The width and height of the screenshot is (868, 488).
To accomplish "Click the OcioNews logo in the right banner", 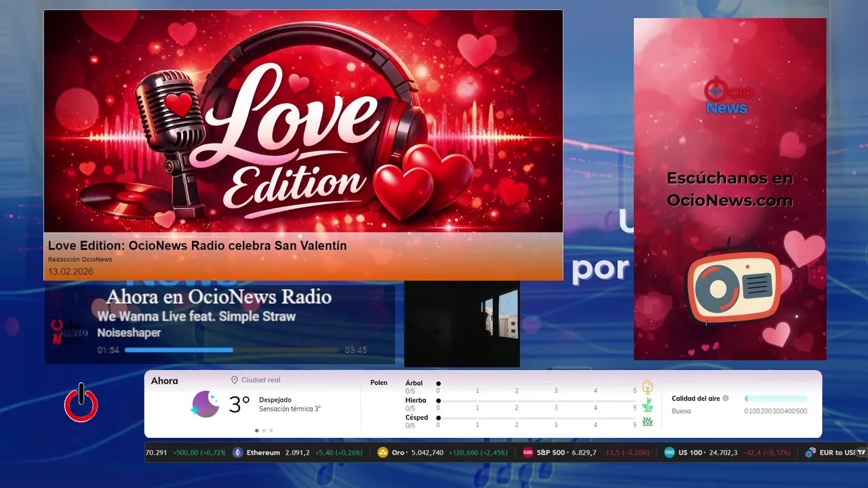I will (x=729, y=97).
